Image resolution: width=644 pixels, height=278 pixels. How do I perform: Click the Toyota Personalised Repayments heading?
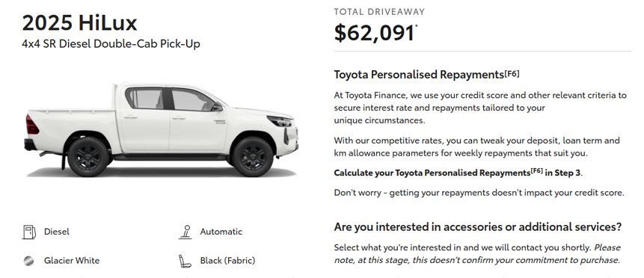pyautogui.click(x=419, y=75)
